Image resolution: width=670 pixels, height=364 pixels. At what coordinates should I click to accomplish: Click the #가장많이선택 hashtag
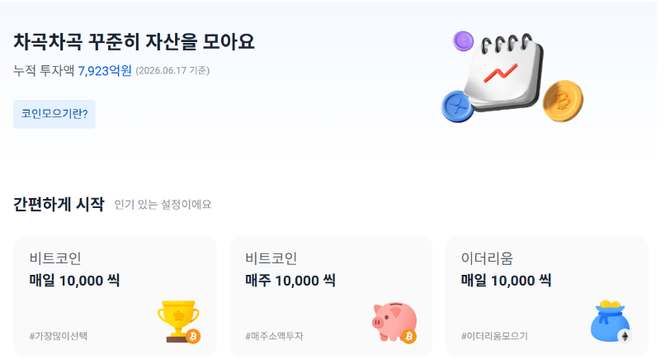click(58, 336)
